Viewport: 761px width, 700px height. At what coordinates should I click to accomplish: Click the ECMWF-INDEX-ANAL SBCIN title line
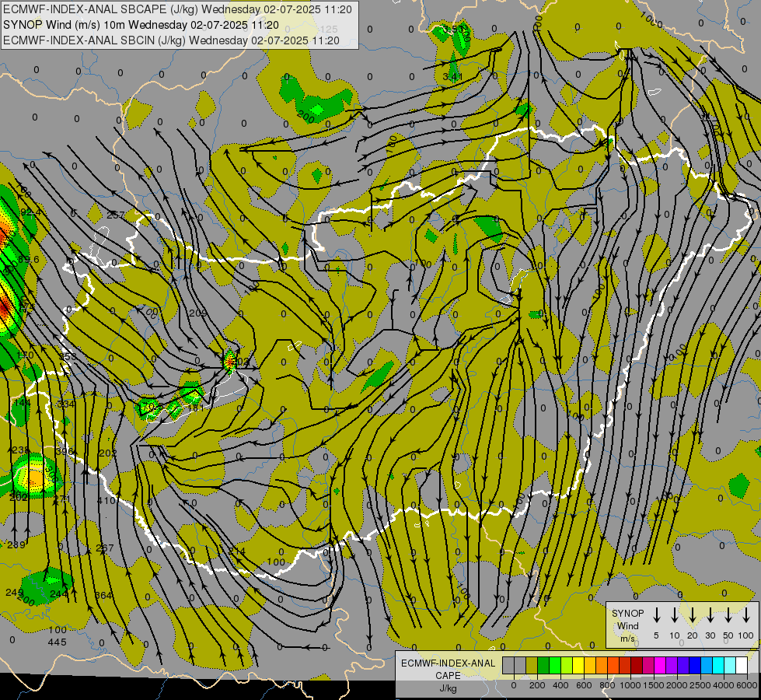[171, 40]
